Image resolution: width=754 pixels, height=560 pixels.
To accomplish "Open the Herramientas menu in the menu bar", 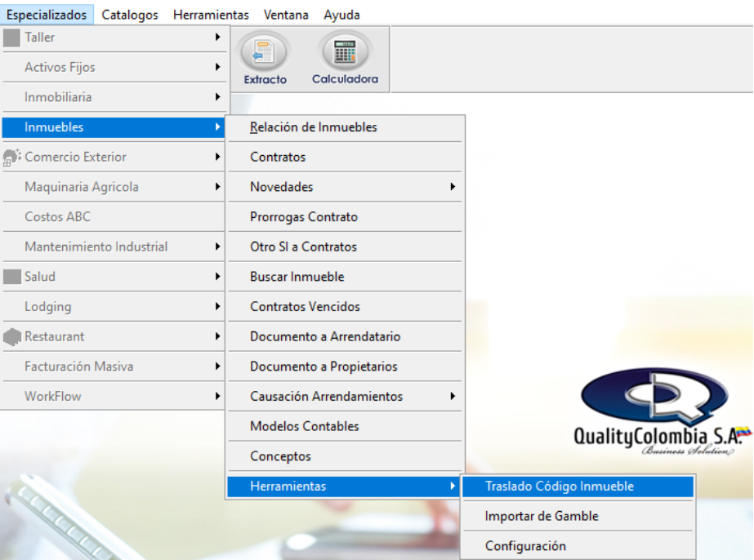I will pyautogui.click(x=211, y=15).
